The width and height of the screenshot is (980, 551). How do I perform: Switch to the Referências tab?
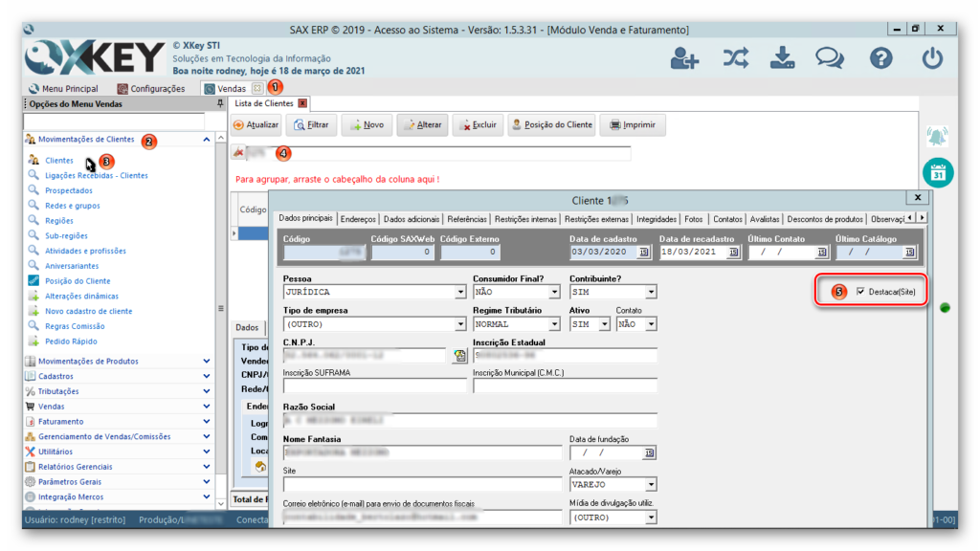467,219
